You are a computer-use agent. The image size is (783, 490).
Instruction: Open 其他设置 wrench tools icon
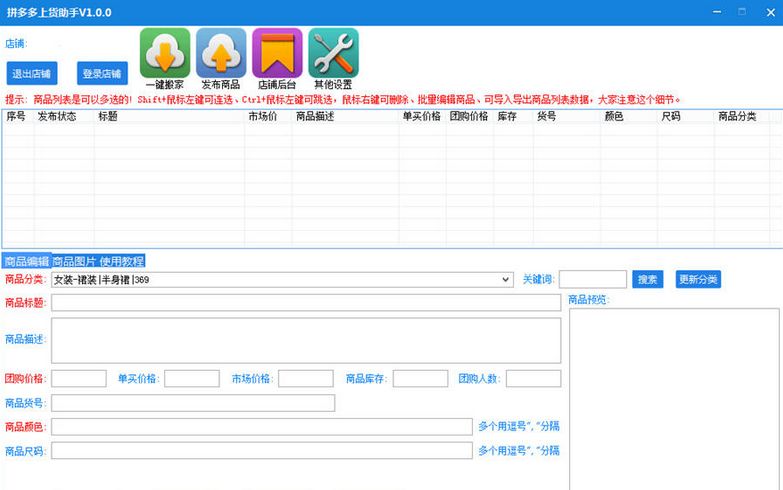pos(333,53)
